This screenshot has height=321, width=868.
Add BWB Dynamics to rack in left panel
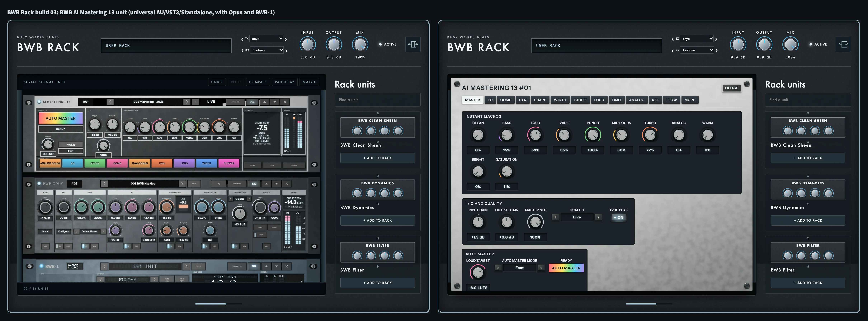[x=377, y=220]
